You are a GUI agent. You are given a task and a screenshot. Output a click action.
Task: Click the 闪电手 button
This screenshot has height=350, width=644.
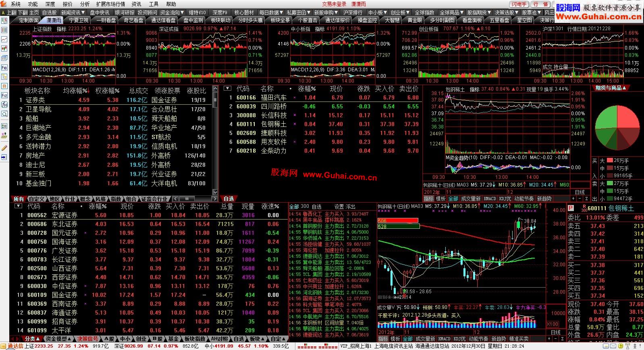[x=519, y=4]
